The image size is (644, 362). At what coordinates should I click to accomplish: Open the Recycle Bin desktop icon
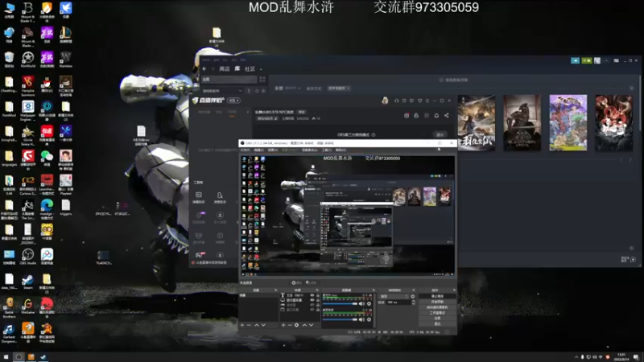click(9, 60)
